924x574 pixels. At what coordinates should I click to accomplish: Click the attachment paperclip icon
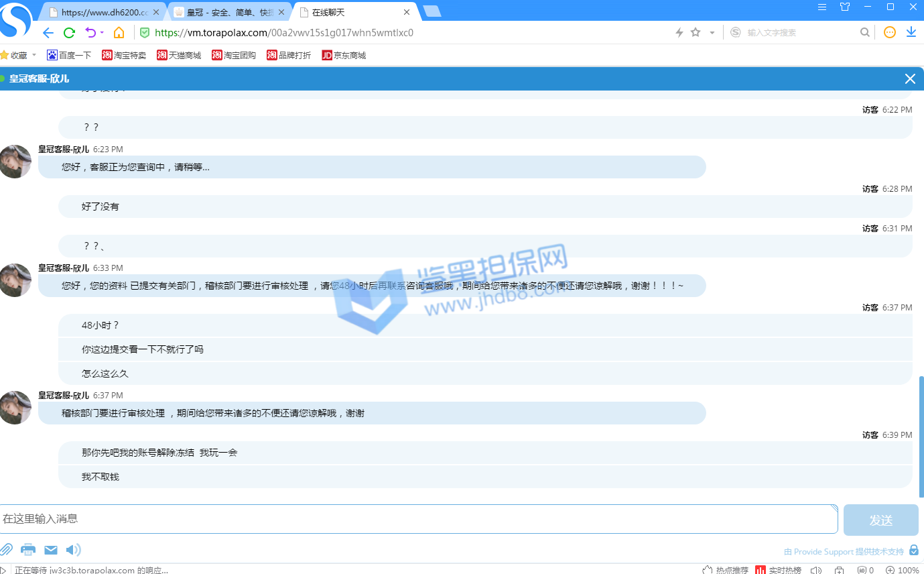point(6,550)
